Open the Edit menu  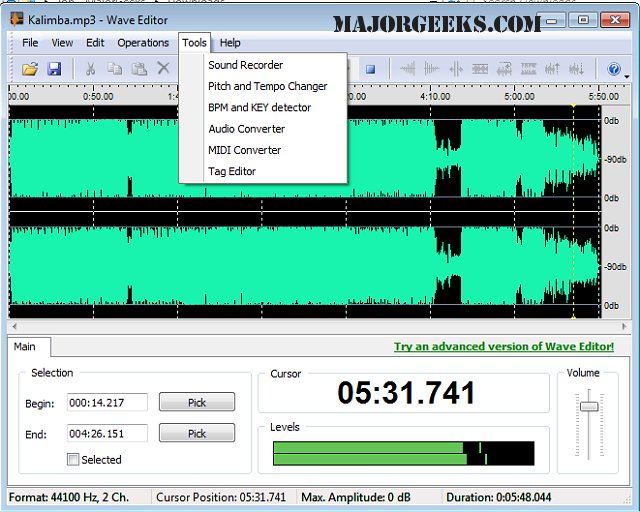tap(95, 43)
